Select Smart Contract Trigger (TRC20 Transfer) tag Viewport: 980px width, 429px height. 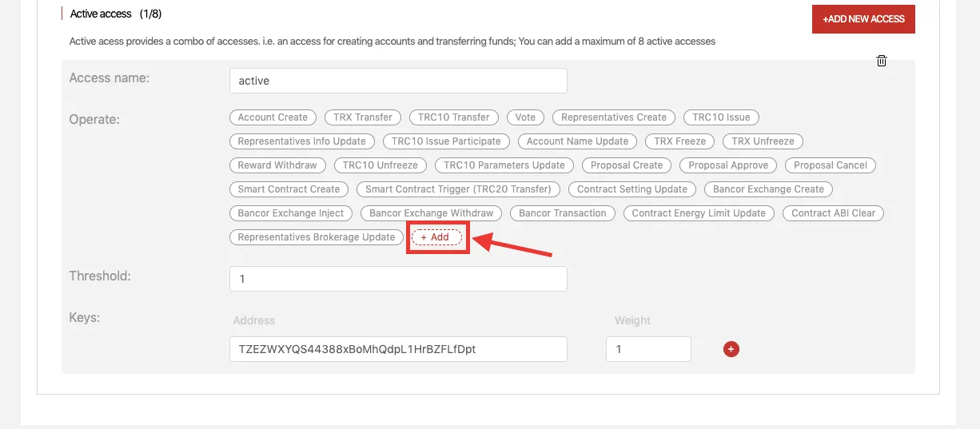pos(458,189)
